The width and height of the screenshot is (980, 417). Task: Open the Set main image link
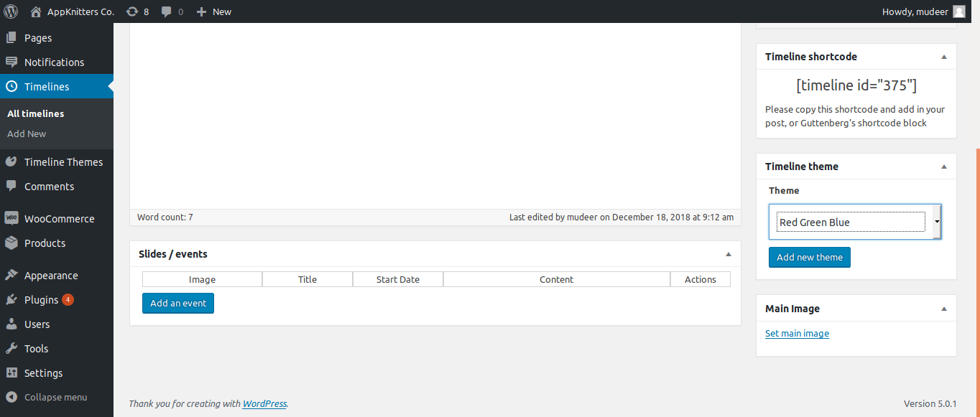click(x=797, y=333)
